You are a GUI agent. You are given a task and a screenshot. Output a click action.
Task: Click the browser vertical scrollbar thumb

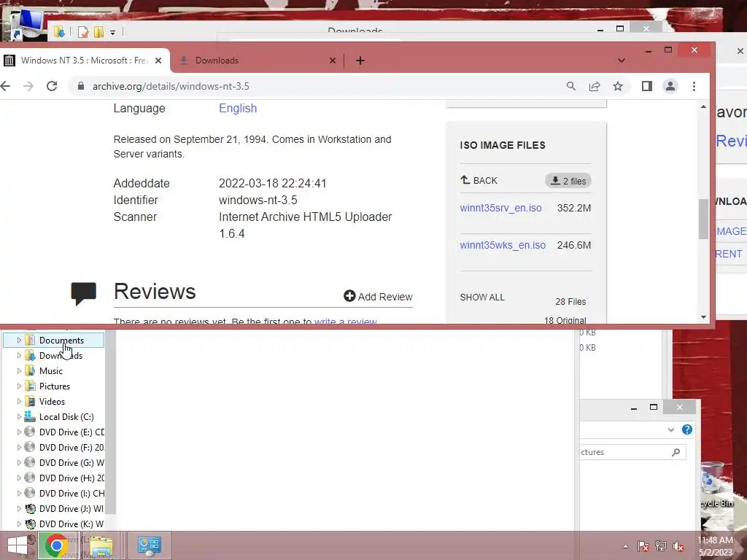(x=704, y=219)
